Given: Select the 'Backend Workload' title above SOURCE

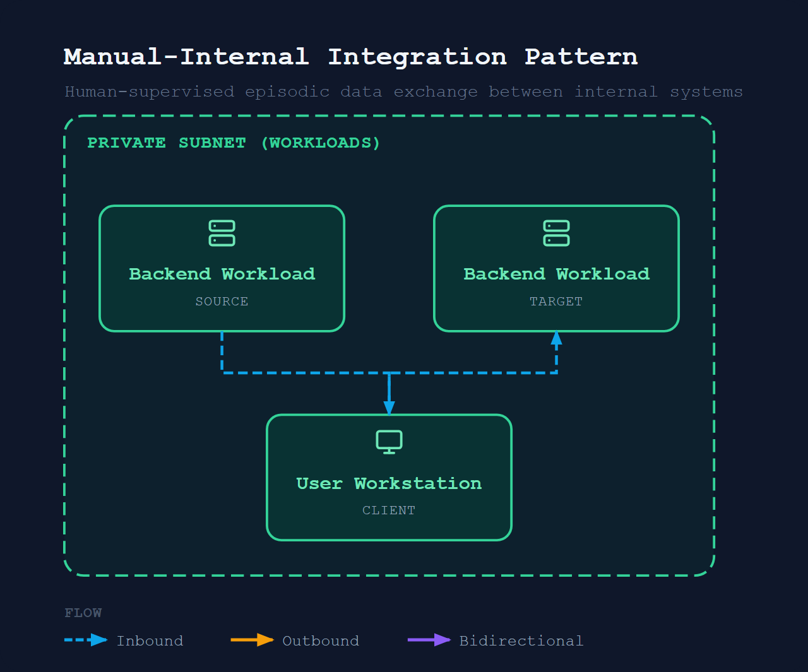Looking at the screenshot, I should (222, 274).
